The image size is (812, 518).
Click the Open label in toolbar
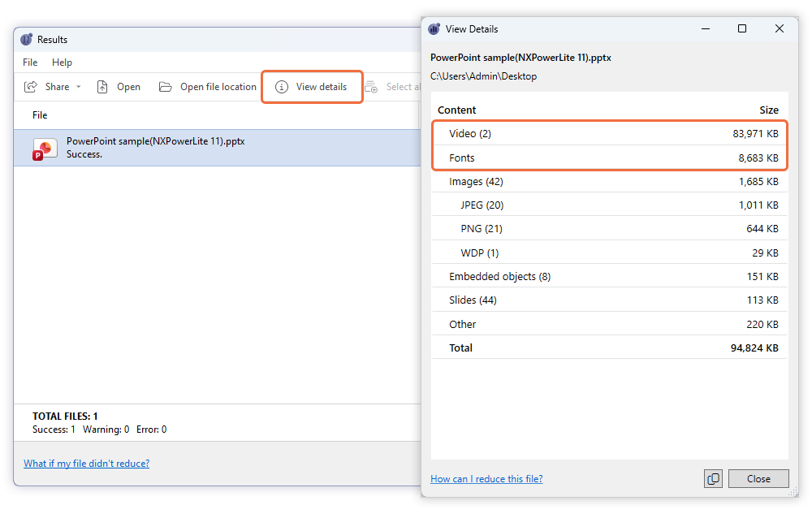pyautogui.click(x=128, y=87)
